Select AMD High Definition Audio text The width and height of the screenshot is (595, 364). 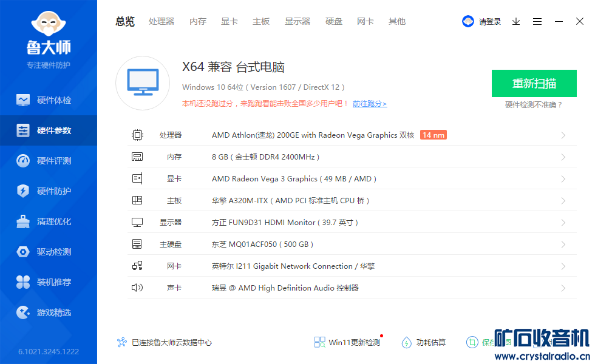point(285,288)
